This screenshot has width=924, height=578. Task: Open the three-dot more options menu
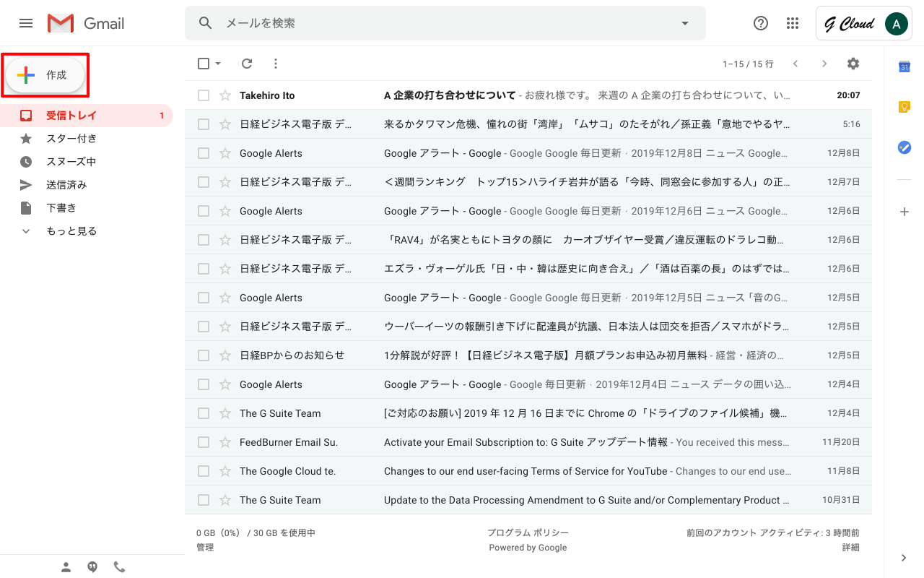[275, 64]
